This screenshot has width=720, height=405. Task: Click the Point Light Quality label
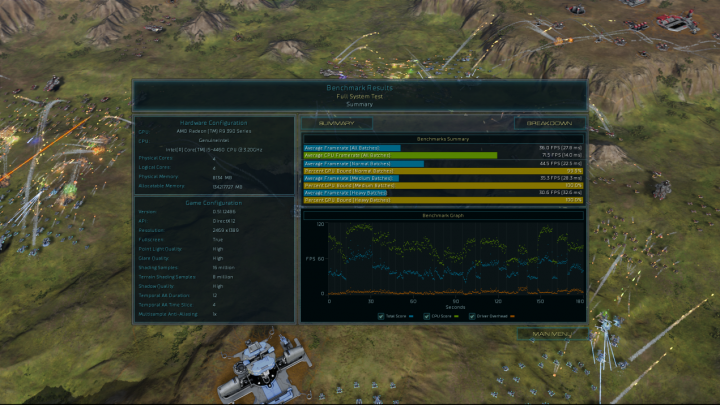tap(160, 249)
